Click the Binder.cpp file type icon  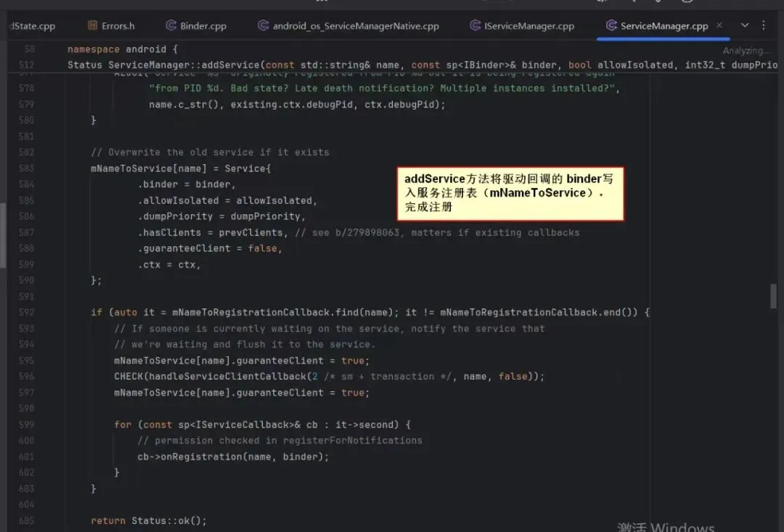171,25
